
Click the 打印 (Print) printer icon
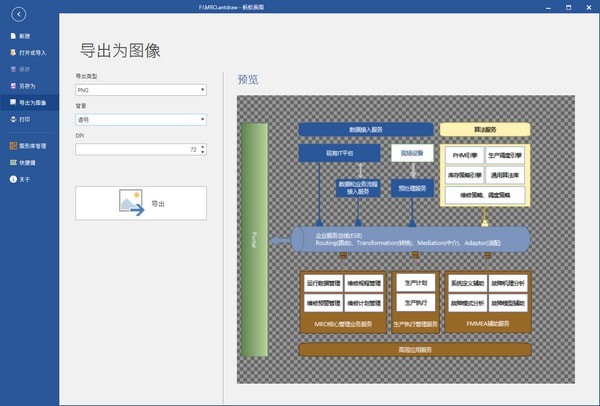coord(11,119)
